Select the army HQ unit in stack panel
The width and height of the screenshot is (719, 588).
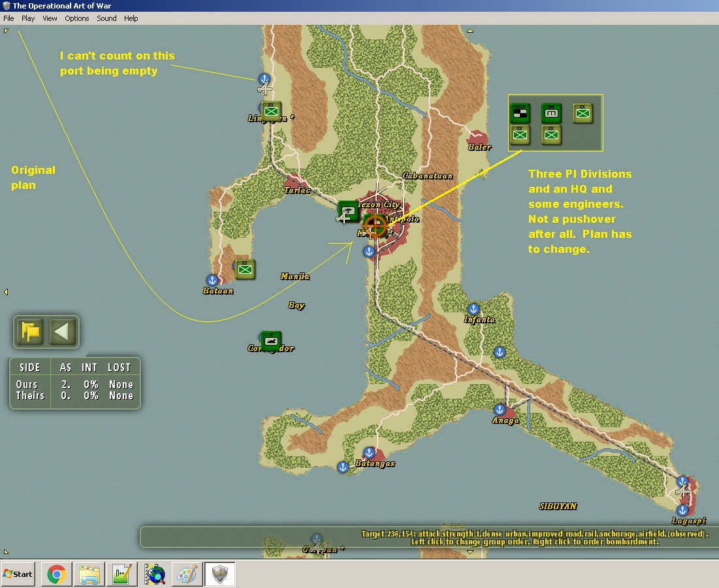(520, 113)
